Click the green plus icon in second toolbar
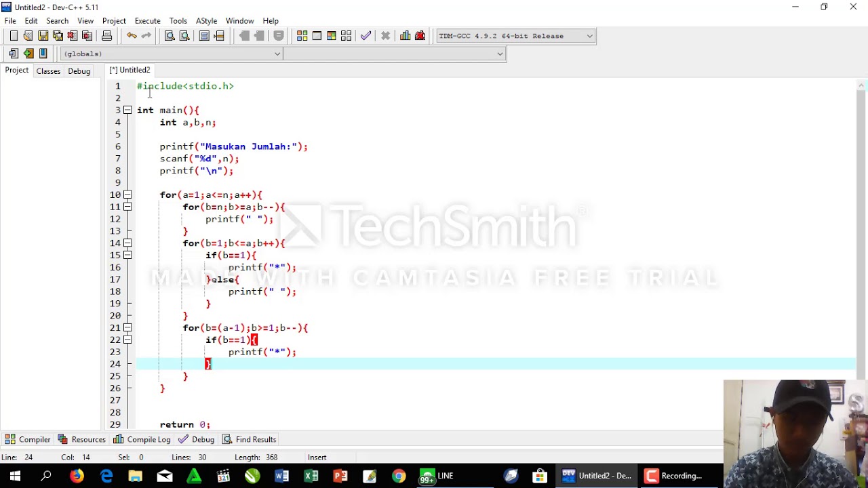 [28, 54]
